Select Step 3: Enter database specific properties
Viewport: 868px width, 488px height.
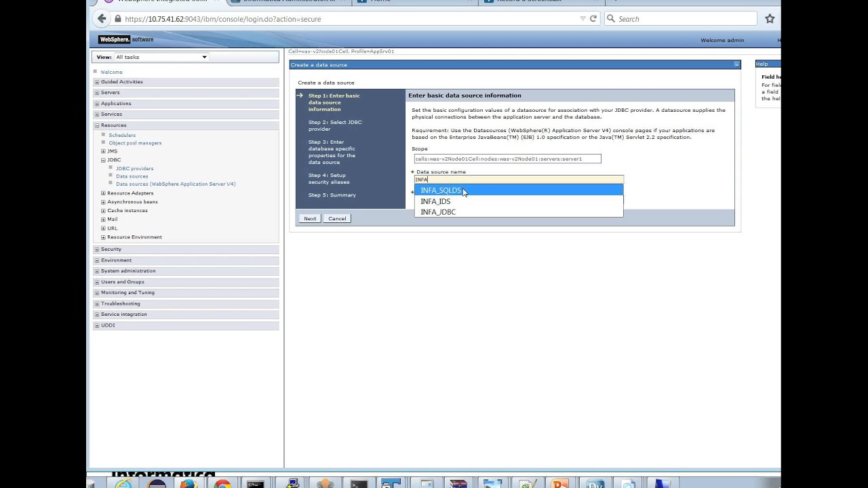coord(332,152)
